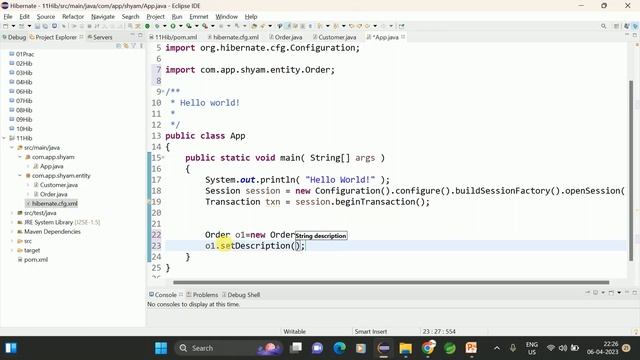Viewport: 640px width, 360px height.
Task: Minimize the Console panel
Action: (x=627, y=293)
